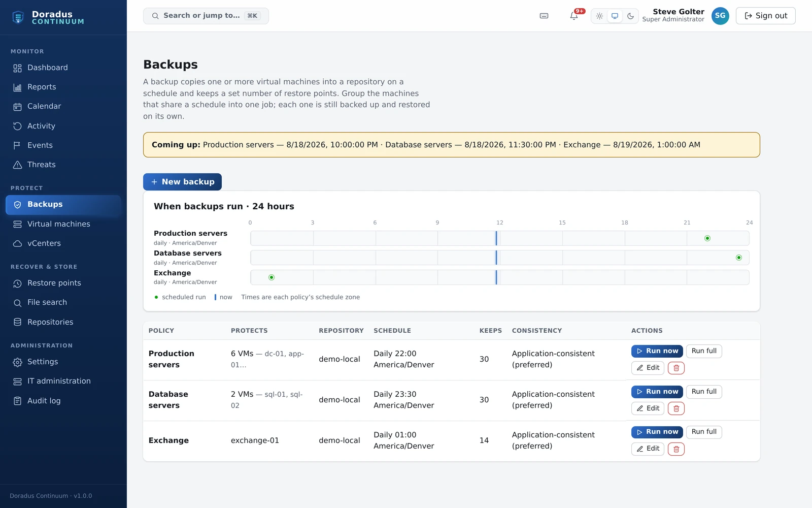Select Exchange scheduled run marker on timeline
The image size is (812, 508).
click(272, 277)
